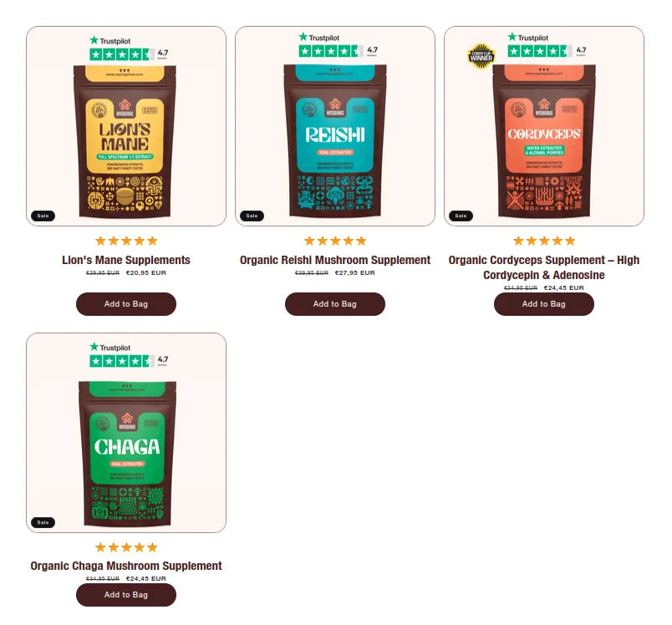Image resolution: width=672 pixels, height=625 pixels.
Task: Click the Trustpilot rating above Chaga pouch
Action: click(129, 354)
